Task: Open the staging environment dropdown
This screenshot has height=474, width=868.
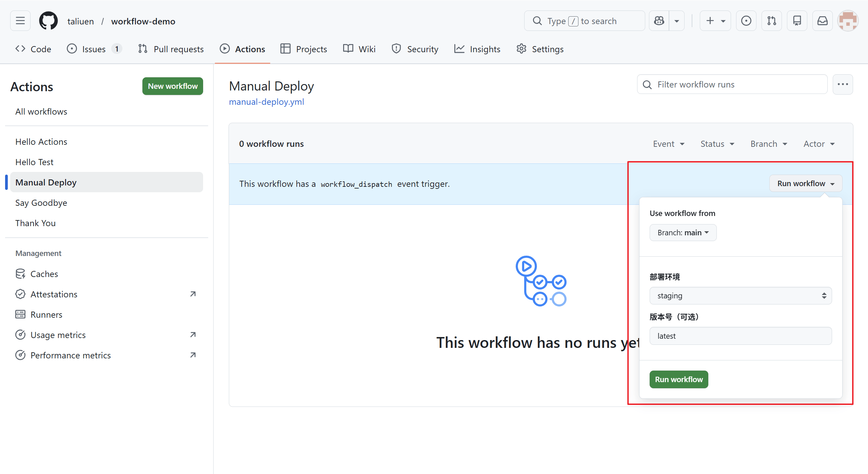Action: click(741, 296)
